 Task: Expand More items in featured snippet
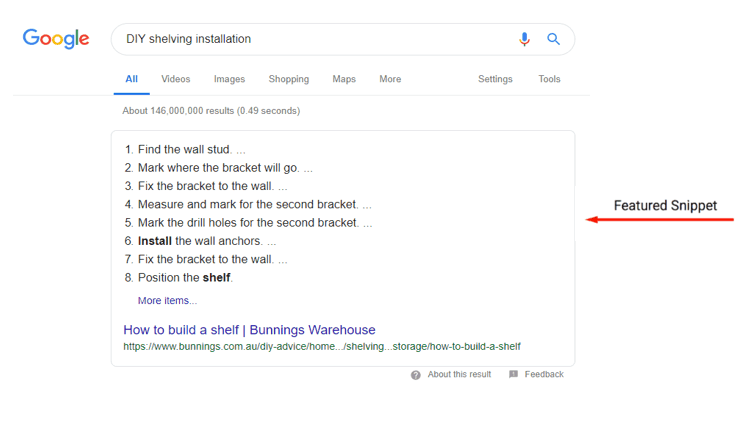click(x=167, y=301)
